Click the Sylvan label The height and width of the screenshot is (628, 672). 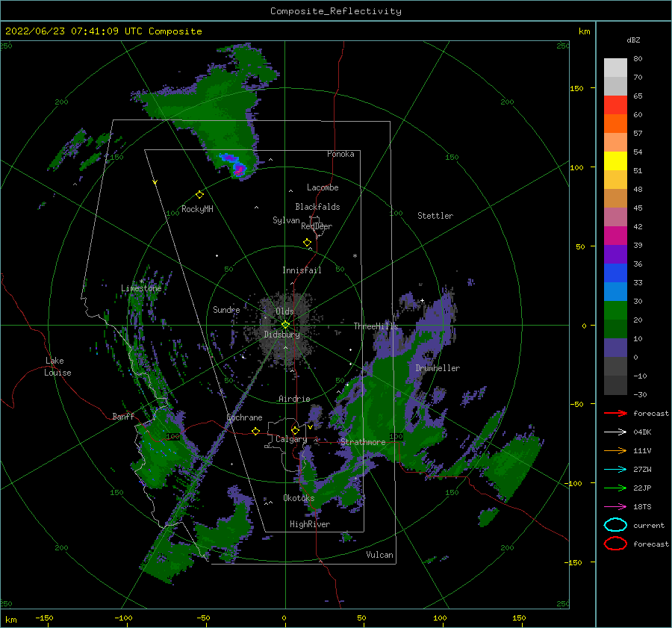coord(286,220)
